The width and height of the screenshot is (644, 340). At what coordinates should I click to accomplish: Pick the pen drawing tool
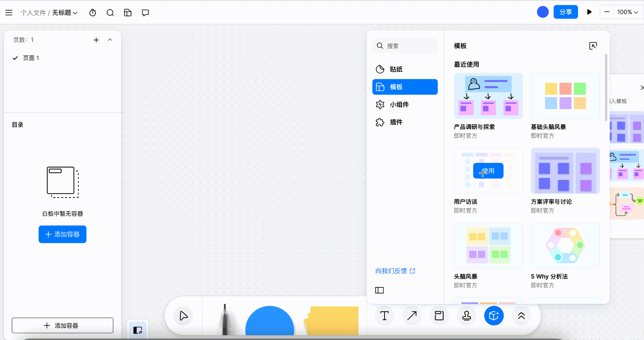[x=225, y=319]
